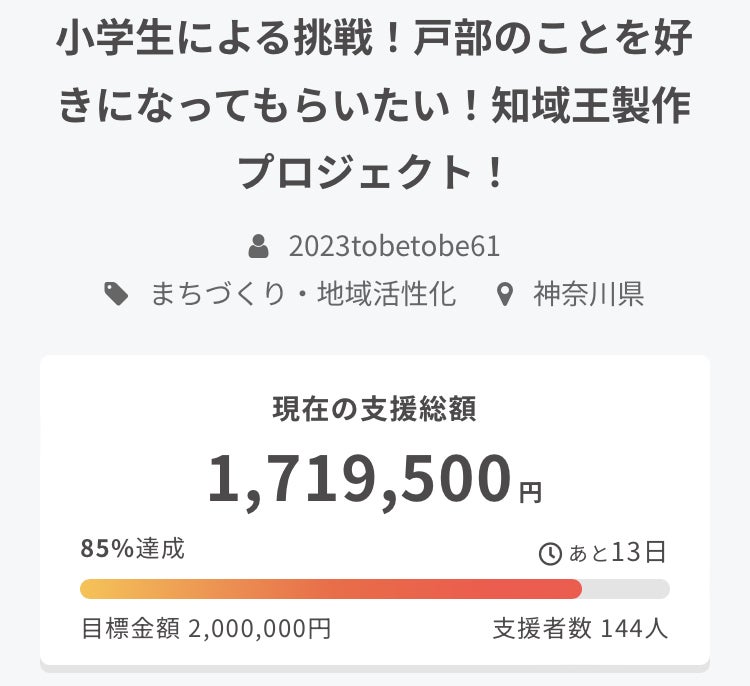The image size is (750, 686).
Task: Click the 支援者数 label
Action: (x=543, y=629)
